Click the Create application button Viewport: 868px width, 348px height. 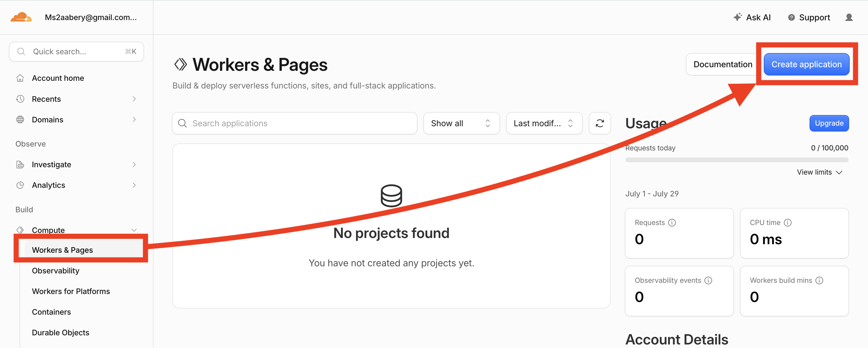click(806, 64)
